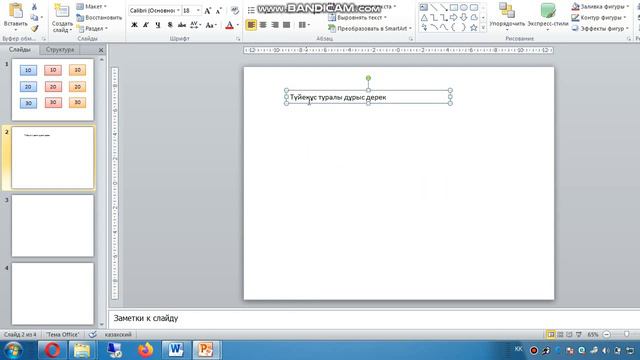Image resolution: width=640 pixels, height=360 pixels.
Task: Open the Calibri font name dropdown
Action: (x=178, y=10)
